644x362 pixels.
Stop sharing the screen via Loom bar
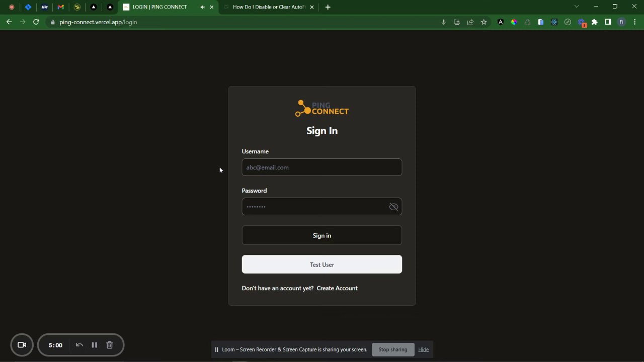click(393, 349)
